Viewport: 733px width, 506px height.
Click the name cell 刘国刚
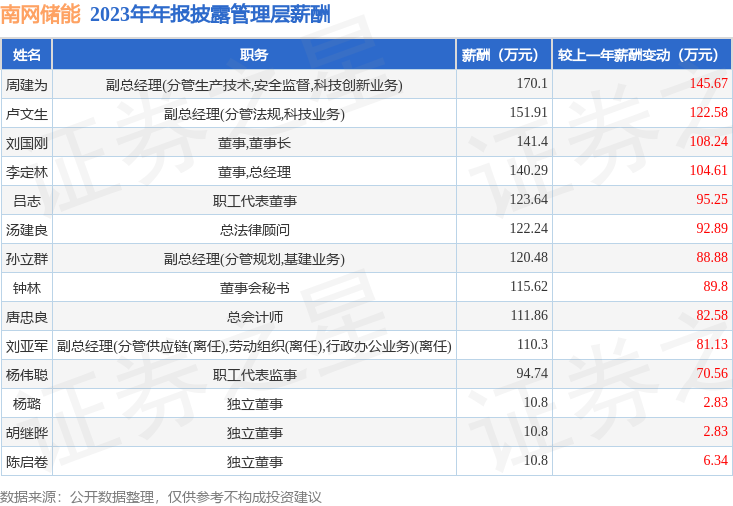(27, 143)
